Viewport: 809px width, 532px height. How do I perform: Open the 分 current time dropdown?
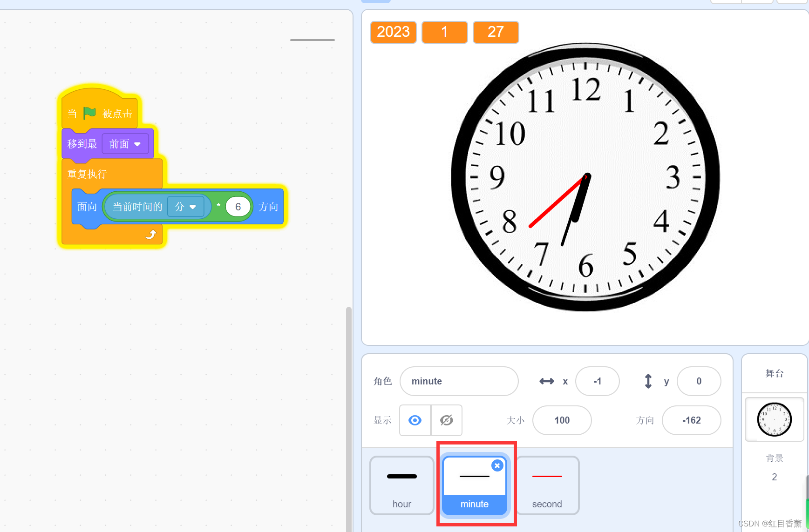(186, 207)
